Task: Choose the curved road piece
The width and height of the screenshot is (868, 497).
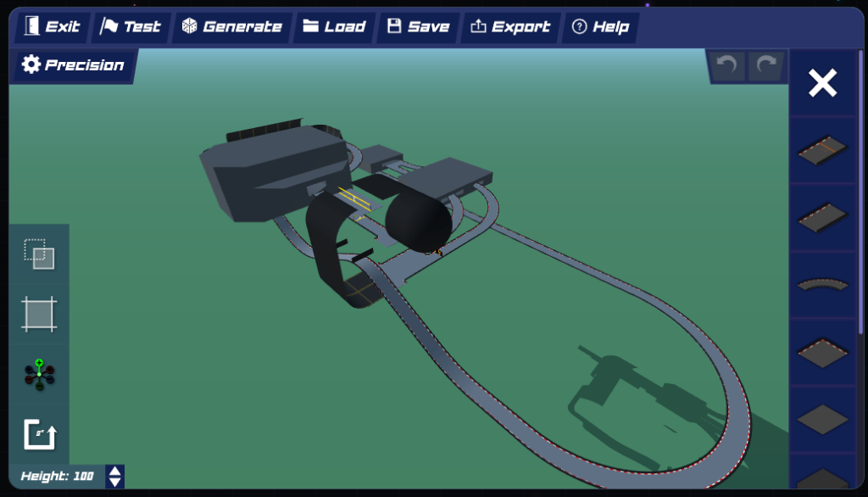Action: pyautogui.click(x=822, y=284)
